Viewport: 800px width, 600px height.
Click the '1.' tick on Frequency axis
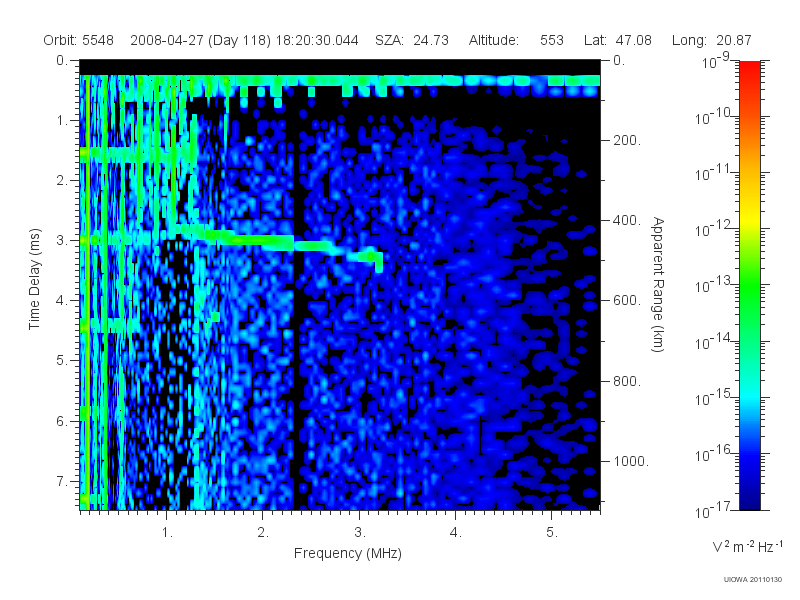pyautogui.click(x=167, y=532)
